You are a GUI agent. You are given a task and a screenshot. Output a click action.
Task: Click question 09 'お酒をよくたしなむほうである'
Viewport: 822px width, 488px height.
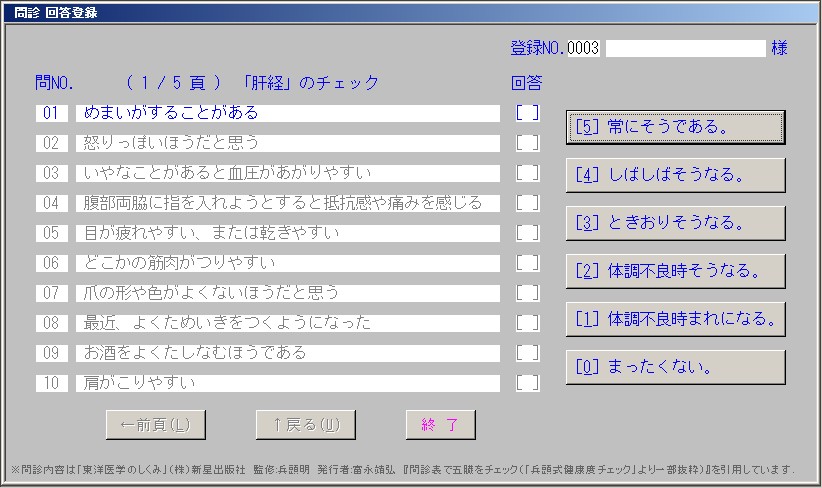(x=288, y=353)
